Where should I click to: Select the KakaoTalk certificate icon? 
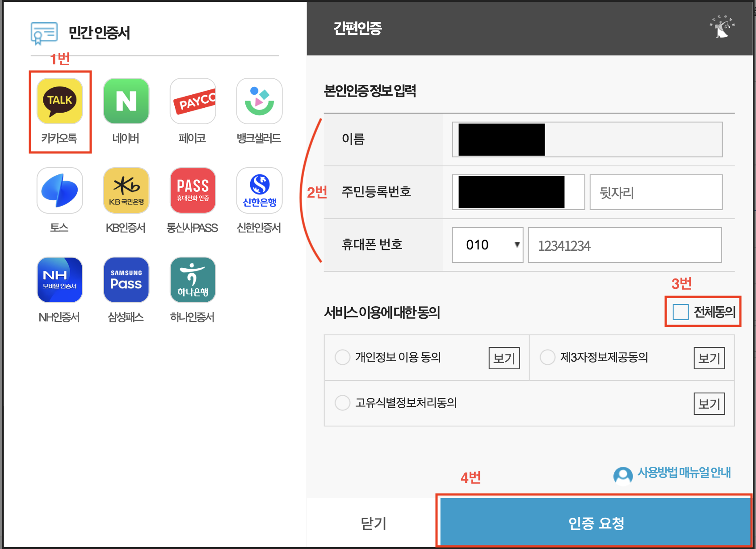pyautogui.click(x=60, y=101)
